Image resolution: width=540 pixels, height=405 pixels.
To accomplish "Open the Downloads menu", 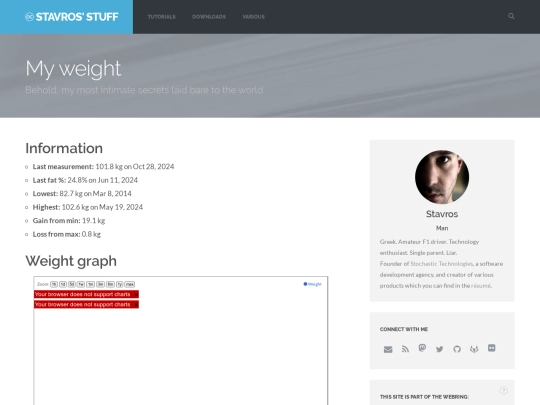I will pos(209,17).
